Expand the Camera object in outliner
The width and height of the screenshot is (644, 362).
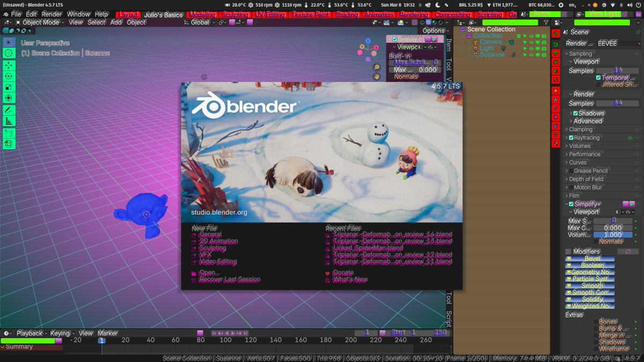[470, 42]
